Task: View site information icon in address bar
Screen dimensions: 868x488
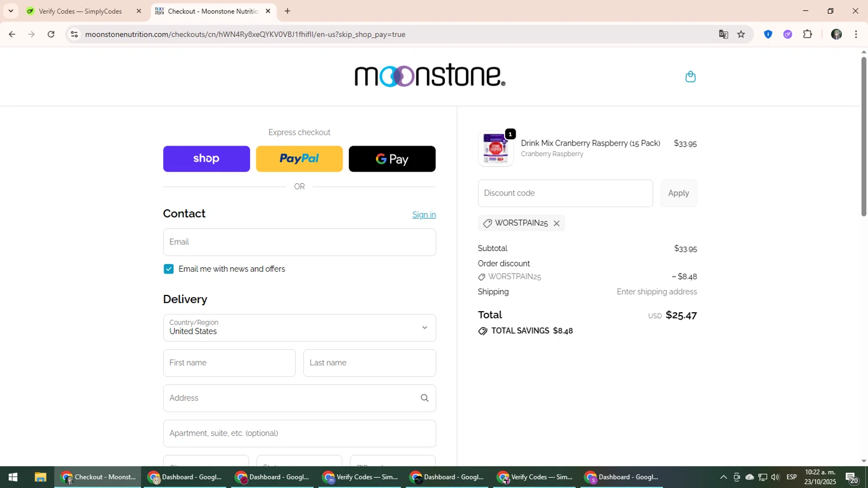Action: point(74,34)
